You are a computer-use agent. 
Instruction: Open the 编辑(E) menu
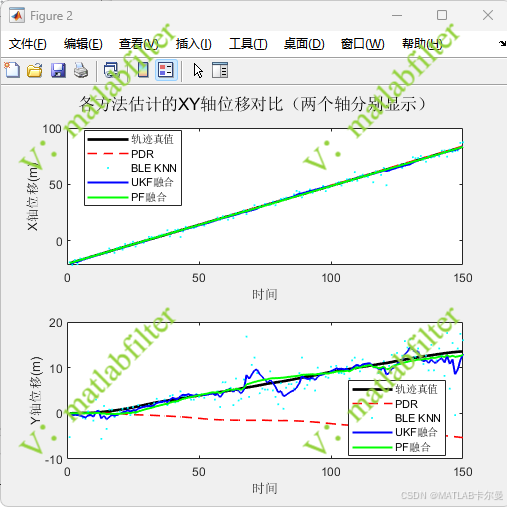point(83,44)
